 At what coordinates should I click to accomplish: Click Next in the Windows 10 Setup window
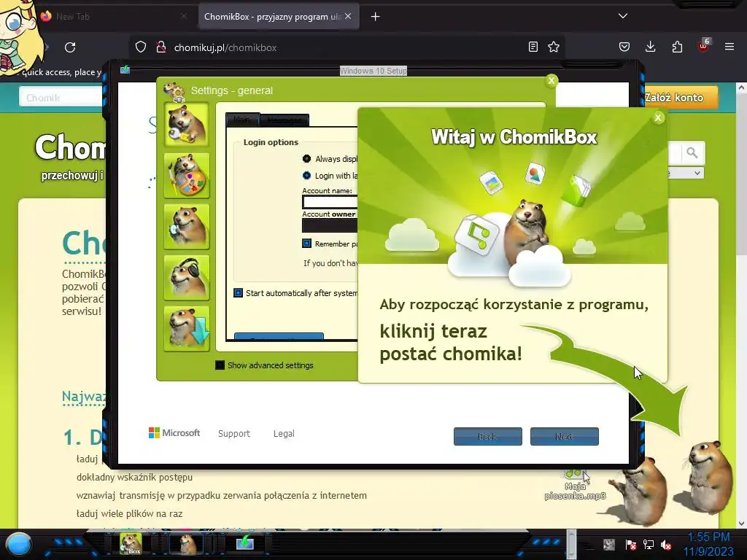[x=564, y=436]
